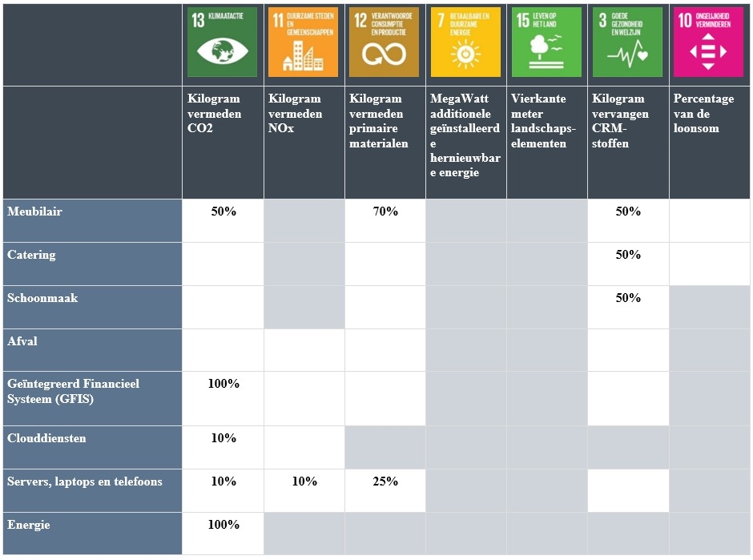This screenshot has height=560, width=753.
Task: Select the SDG 15 Leven op het land icon
Action: coord(547,42)
